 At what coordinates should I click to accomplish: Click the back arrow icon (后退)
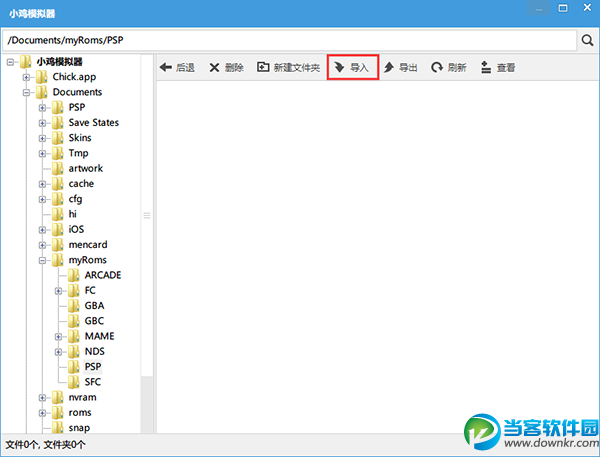point(166,67)
